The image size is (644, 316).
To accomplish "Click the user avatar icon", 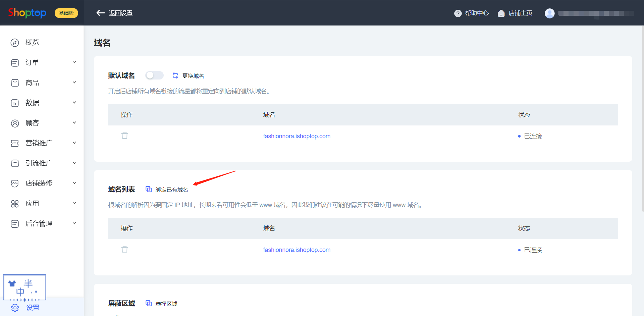I will pos(549,13).
